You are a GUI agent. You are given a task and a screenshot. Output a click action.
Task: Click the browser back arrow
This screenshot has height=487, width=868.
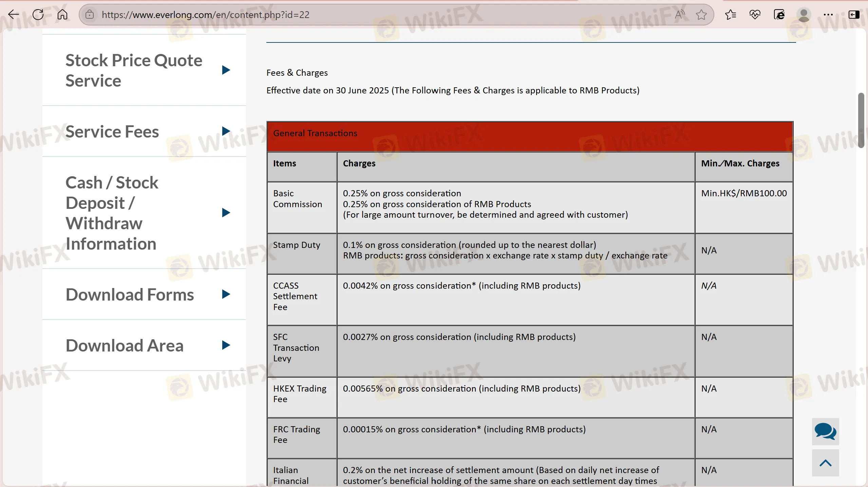[14, 15]
